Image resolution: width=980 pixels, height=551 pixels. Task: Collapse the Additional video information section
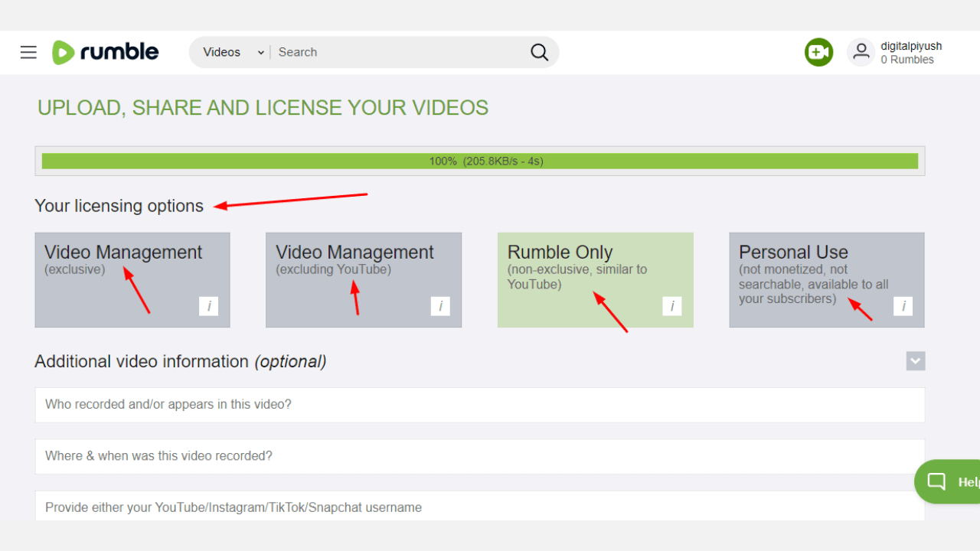[x=916, y=361]
